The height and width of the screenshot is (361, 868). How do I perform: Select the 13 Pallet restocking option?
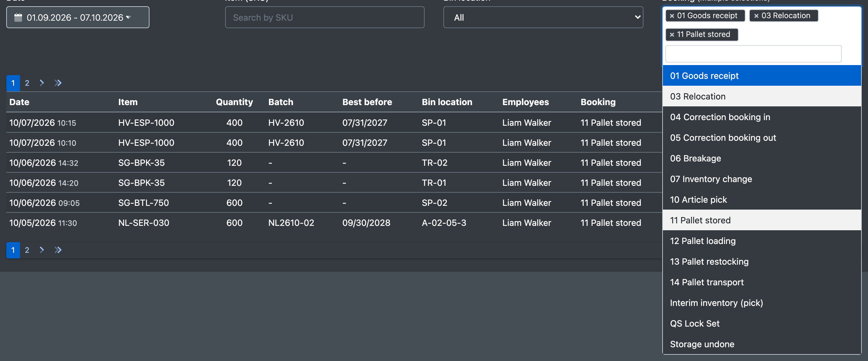coord(761,262)
